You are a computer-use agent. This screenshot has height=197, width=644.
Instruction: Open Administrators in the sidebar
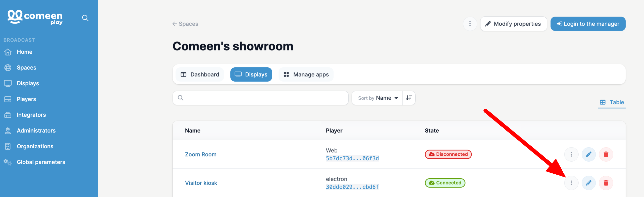tap(36, 131)
